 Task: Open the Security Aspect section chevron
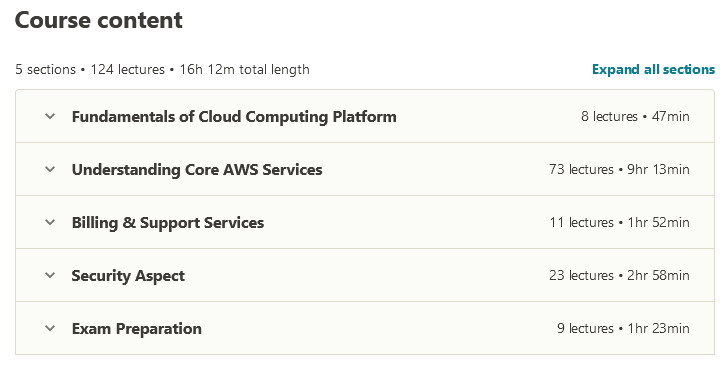coord(50,275)
